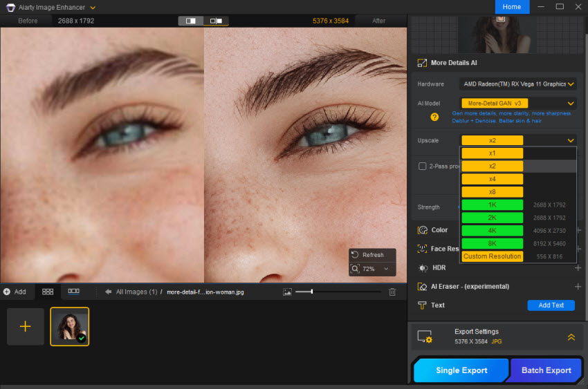Click the AI Eraser icon
The width and height of the screenshot is (588, 389).
422,287
